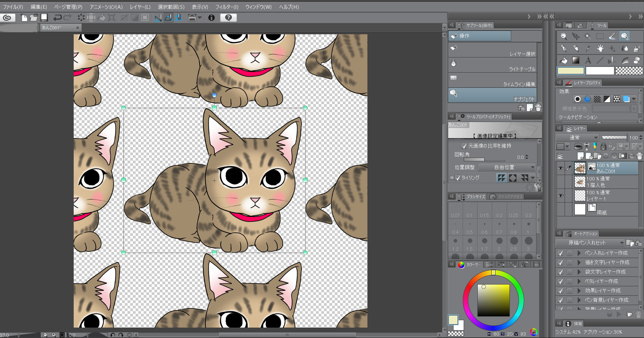The image size is (644, 338).
Task: Open CLIP STUDIO support info icon
Action: coord(211,18)
